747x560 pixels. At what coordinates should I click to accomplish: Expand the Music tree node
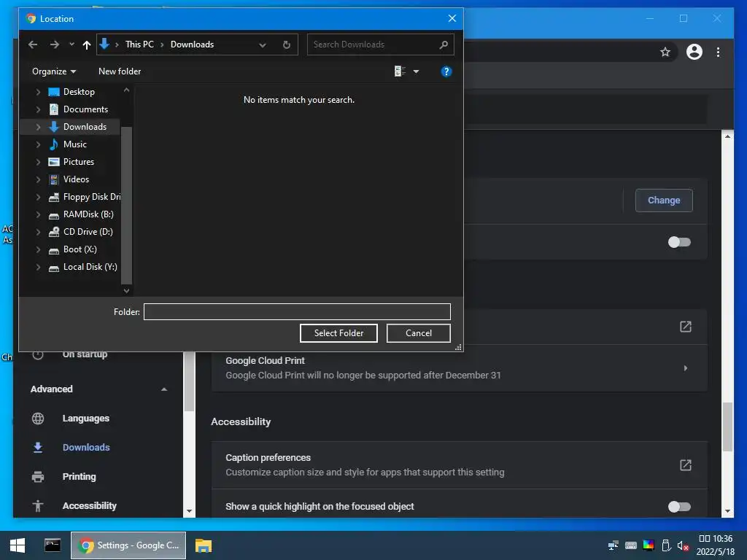click(38, 144)
